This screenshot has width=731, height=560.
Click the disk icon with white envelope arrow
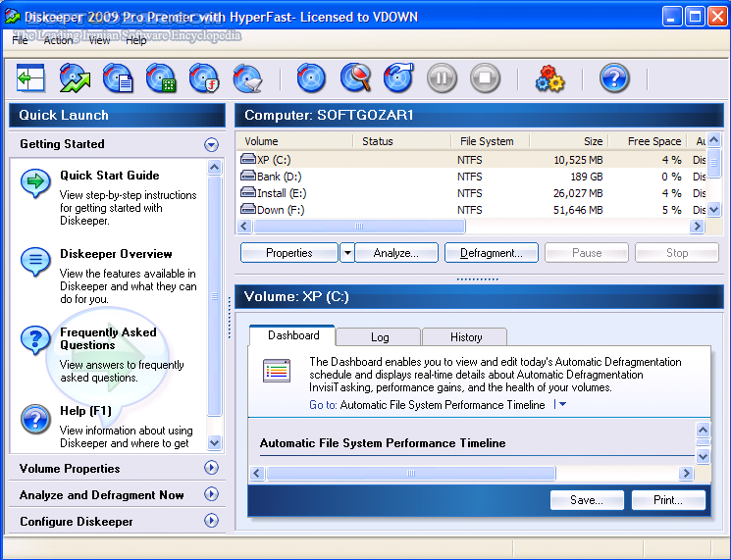click(x=247, y=77)
